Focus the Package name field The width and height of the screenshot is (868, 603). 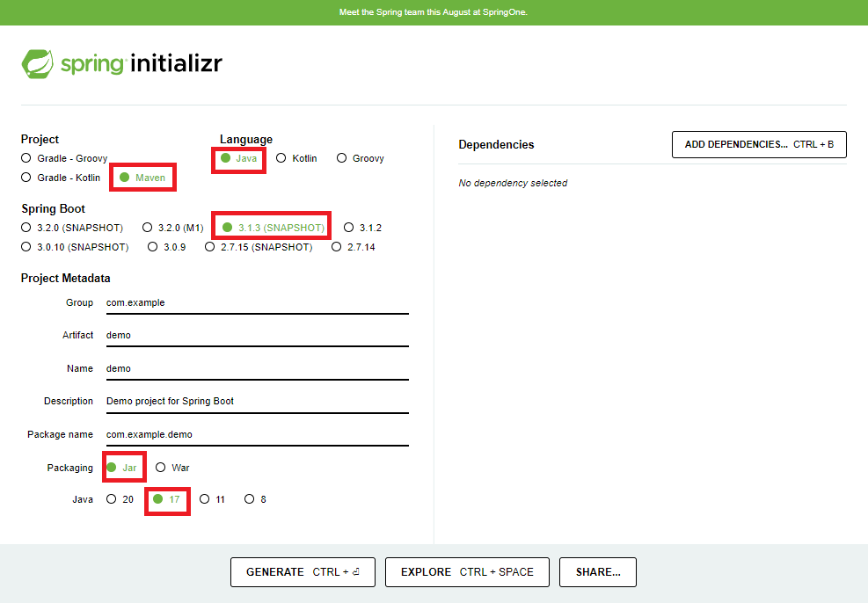point(258,435)
